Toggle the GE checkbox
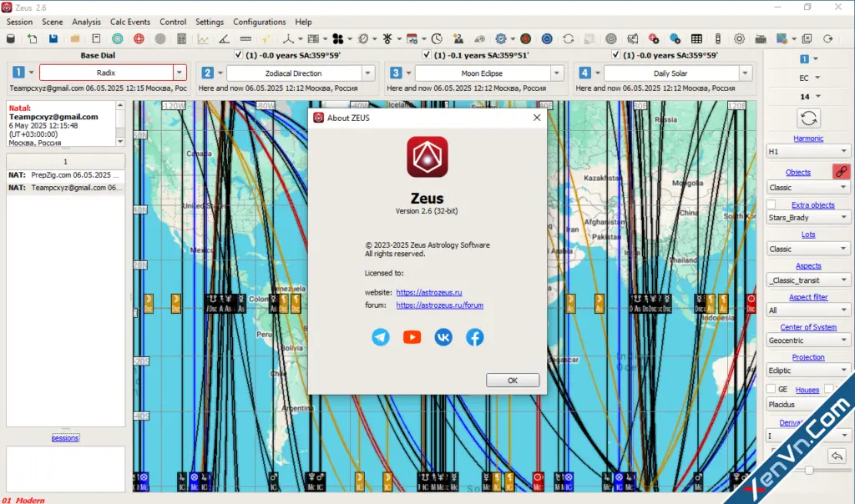The image size is (855, 504). click(x=771, y=389)
